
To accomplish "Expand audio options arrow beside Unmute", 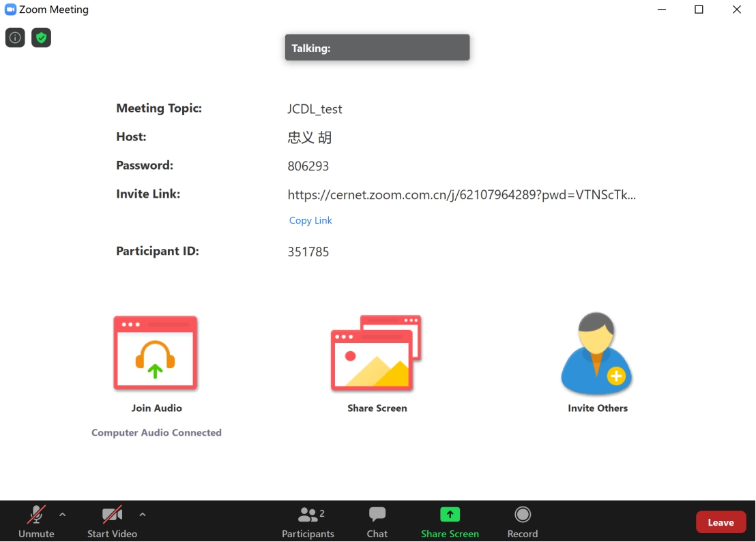I will click(63, 515).
